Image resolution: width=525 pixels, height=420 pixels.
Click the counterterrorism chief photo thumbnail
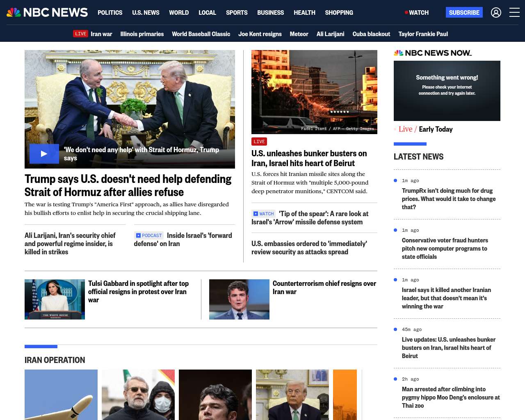[239, 299]
